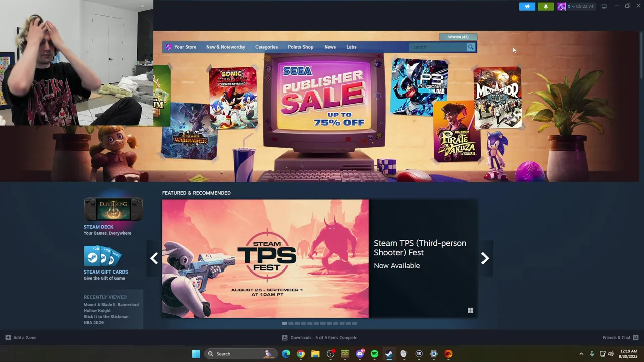The image size is (644, 362).
Task: Open the volume speaker tray icon
Action: [x=611, y=354]
